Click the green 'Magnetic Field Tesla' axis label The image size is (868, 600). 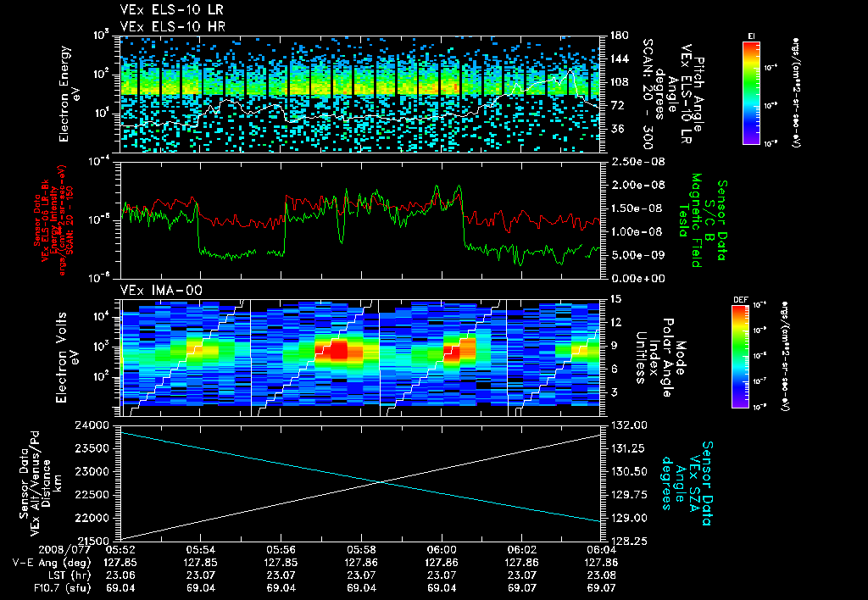click(x=690, y=220)
